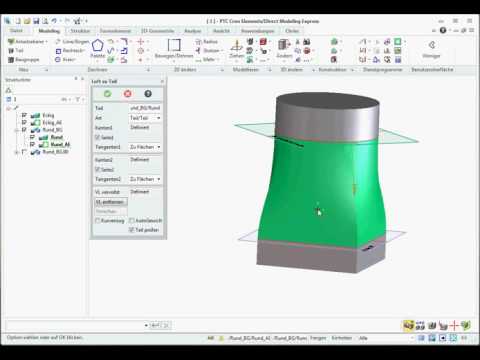Toggle the Teil prüfen checkbox
The width and height of the screenshot is (480, 360).
pos(131,230)
